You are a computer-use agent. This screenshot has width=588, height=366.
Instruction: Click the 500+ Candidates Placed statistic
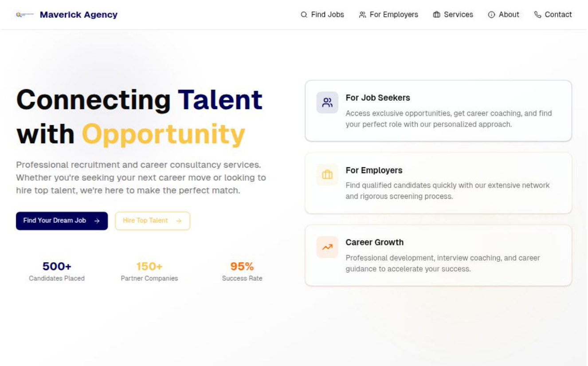point(56,271)
